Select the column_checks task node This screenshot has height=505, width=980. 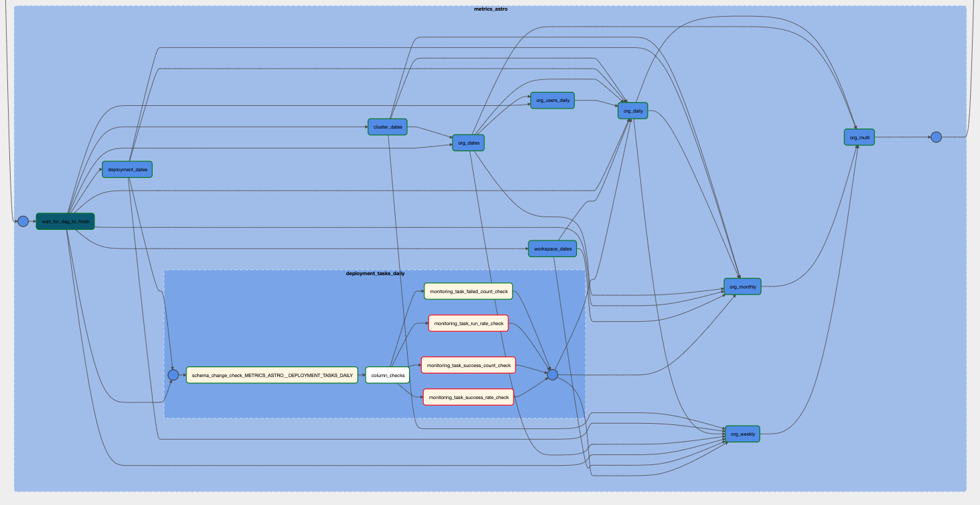(x=388, y=375)
